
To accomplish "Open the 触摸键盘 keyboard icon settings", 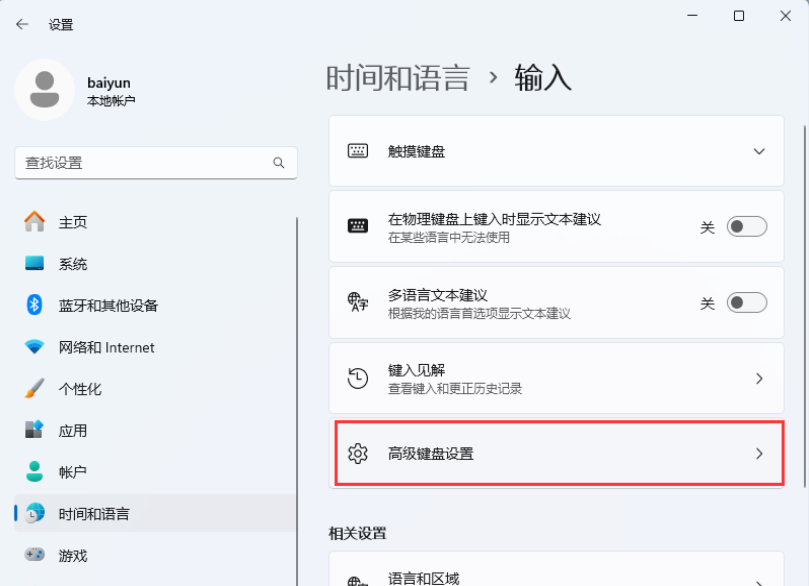I will [357, 150].
